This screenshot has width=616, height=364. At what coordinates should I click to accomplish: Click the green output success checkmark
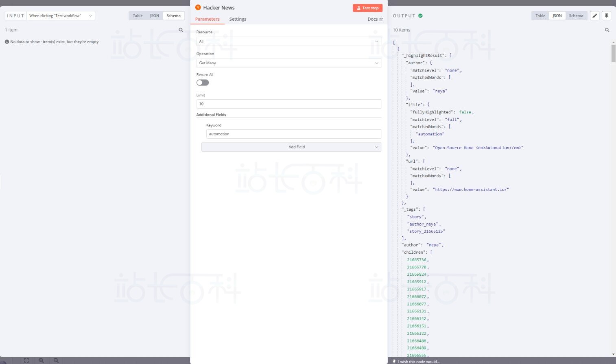click(420, 16)
